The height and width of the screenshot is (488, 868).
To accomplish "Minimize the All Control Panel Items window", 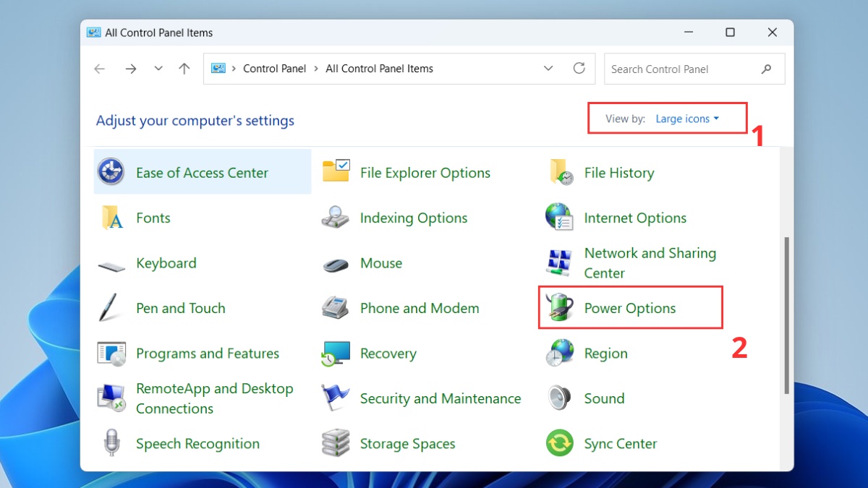I will point(689,33).
